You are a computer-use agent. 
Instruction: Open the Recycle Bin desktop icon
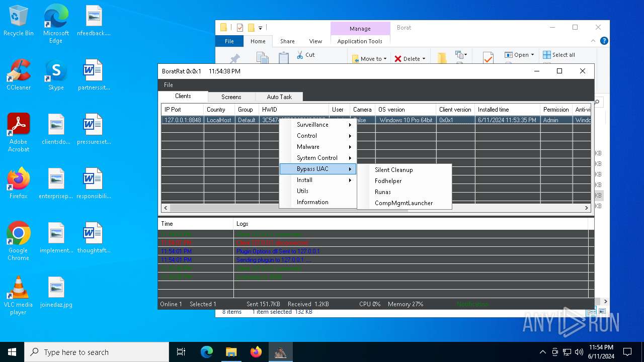pos(19,21)
